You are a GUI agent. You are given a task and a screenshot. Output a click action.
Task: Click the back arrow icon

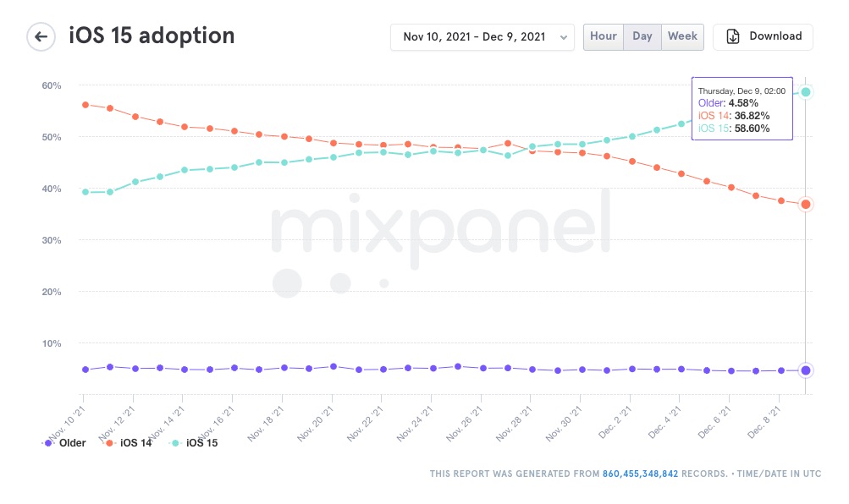coord(40,37)
